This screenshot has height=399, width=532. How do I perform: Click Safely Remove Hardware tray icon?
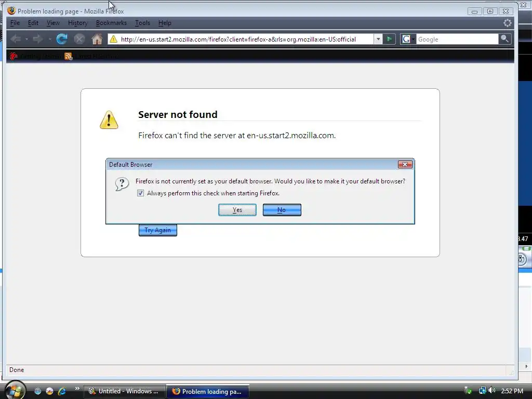point(468,391)
